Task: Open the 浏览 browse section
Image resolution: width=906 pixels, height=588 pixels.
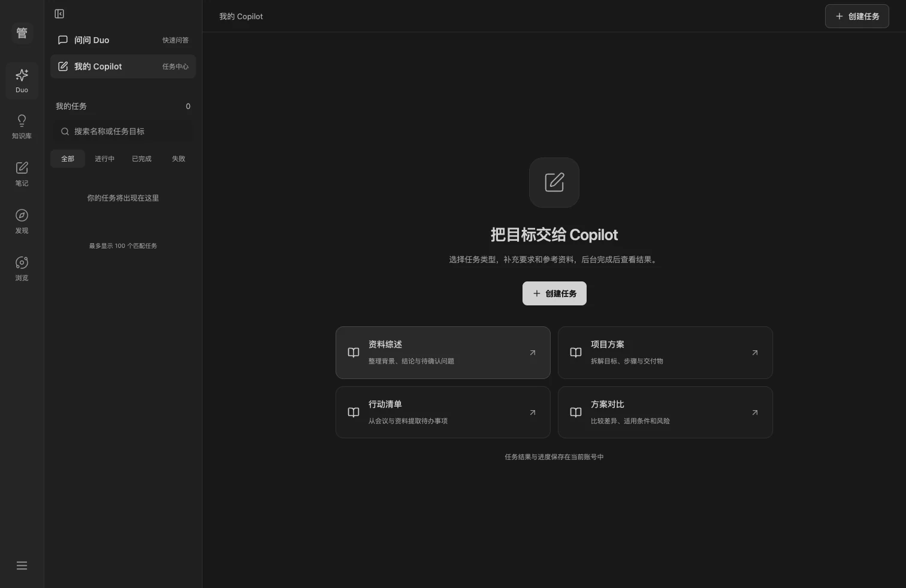Action: pyautogui.click(x=22, y=269)
